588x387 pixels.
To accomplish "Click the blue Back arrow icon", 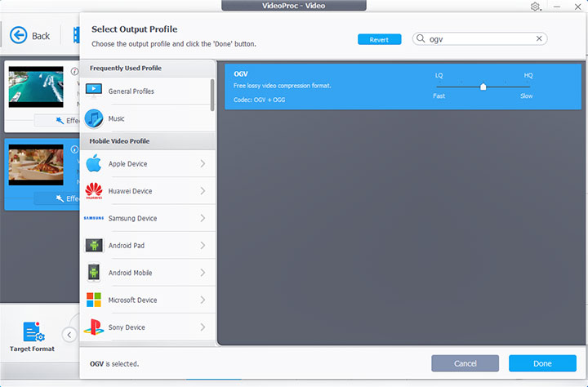I will tap(18, 36).
